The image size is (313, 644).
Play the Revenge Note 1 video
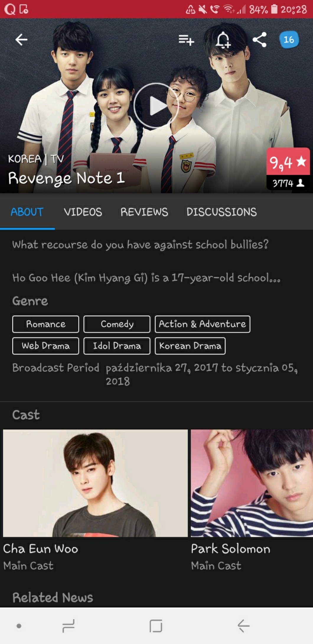(x=156, y=106)
